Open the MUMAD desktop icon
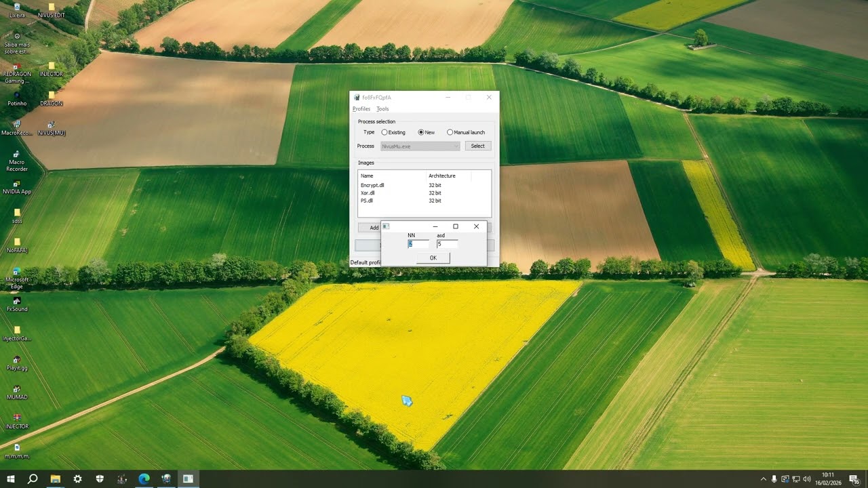This screenshot has width=868, height=488. coord(17,392)
